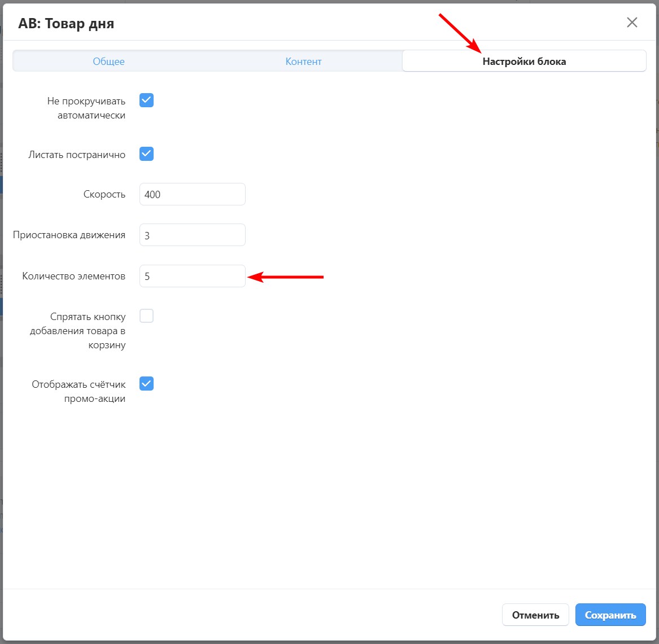Click the Отображать счётчик промо-акции label text
Image resolution: width=659 pixels, height=644 pixels.
tap(78, 391)
